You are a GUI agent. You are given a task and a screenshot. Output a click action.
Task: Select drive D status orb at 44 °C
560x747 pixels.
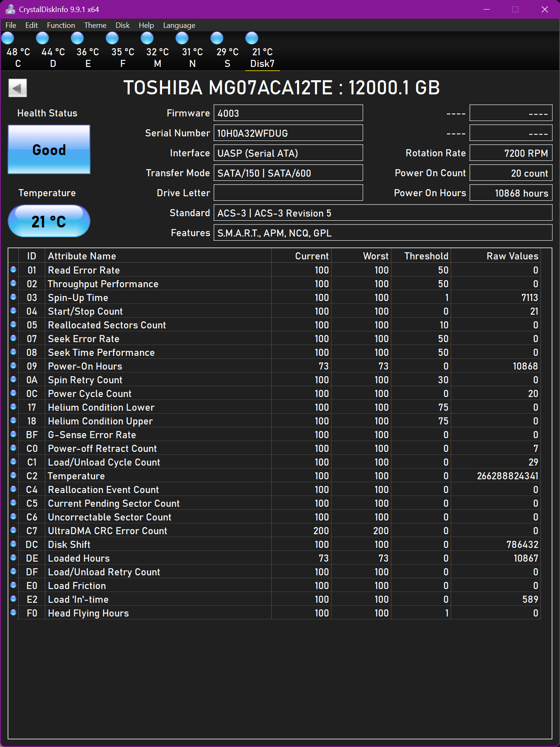42,38
